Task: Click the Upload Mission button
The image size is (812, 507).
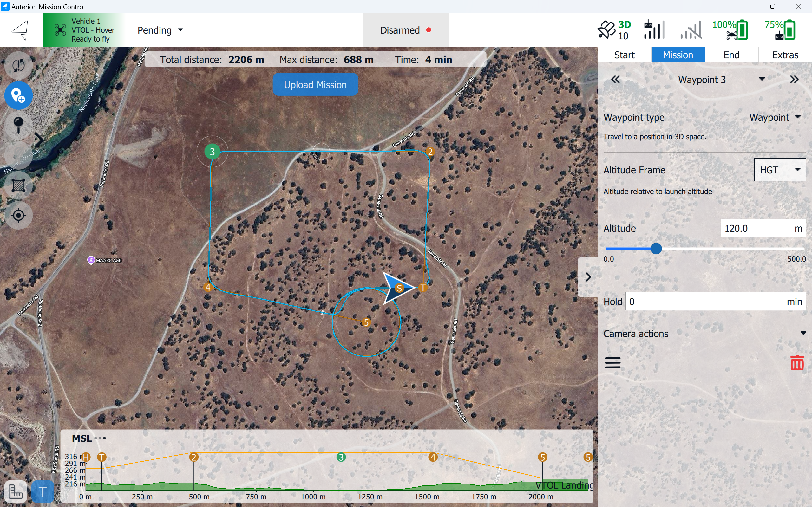Action: (x=315, y=84)
